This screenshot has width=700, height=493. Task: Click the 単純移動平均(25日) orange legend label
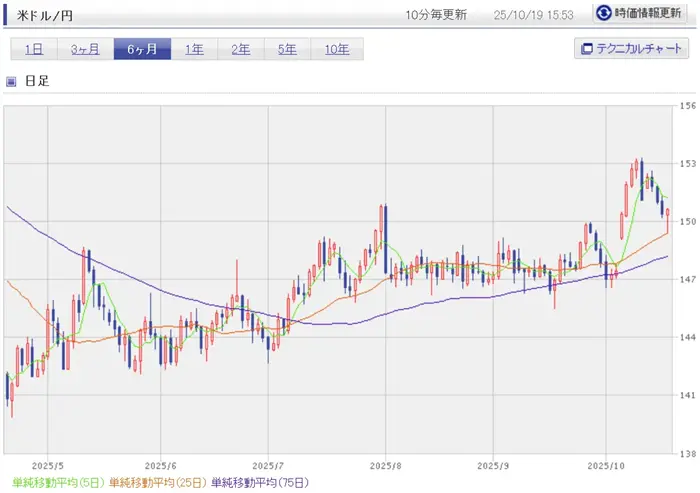coord(157,484)
